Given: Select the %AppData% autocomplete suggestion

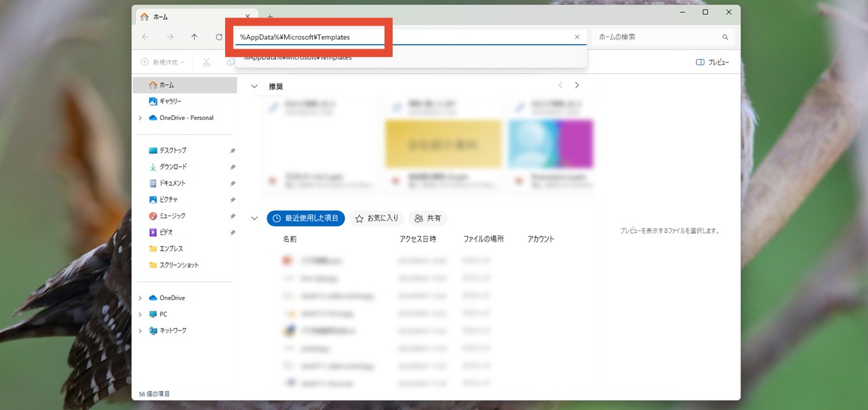Looking at the screenshot, I should click(x=411, y=58).
